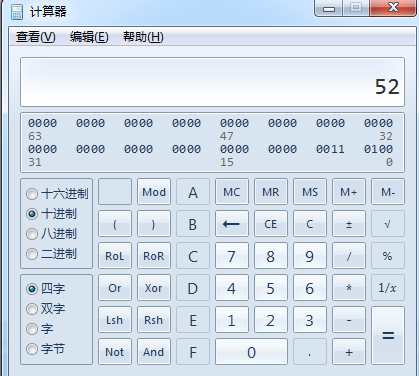Tap the number 6 key
Viewport: 419px width, 376px height.
[310, 288]
